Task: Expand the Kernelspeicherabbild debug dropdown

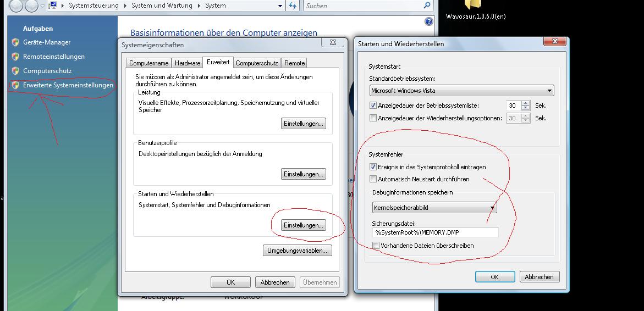Action: coord(434,208)
